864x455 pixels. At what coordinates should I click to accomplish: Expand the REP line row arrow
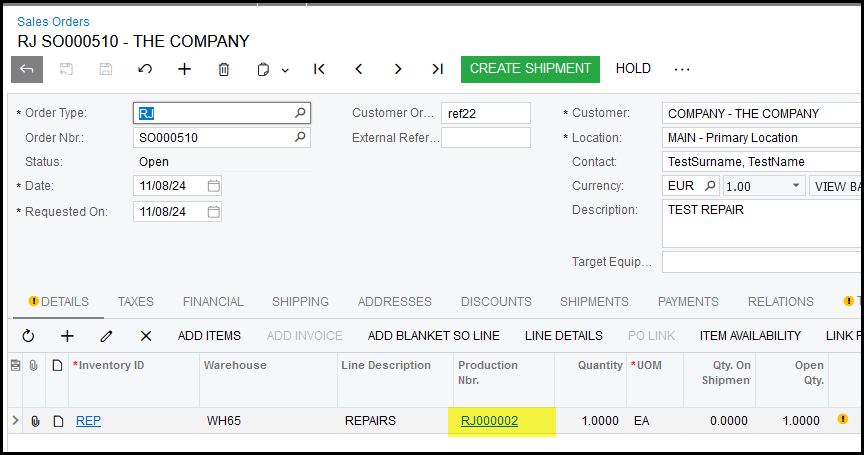(15, 421)
